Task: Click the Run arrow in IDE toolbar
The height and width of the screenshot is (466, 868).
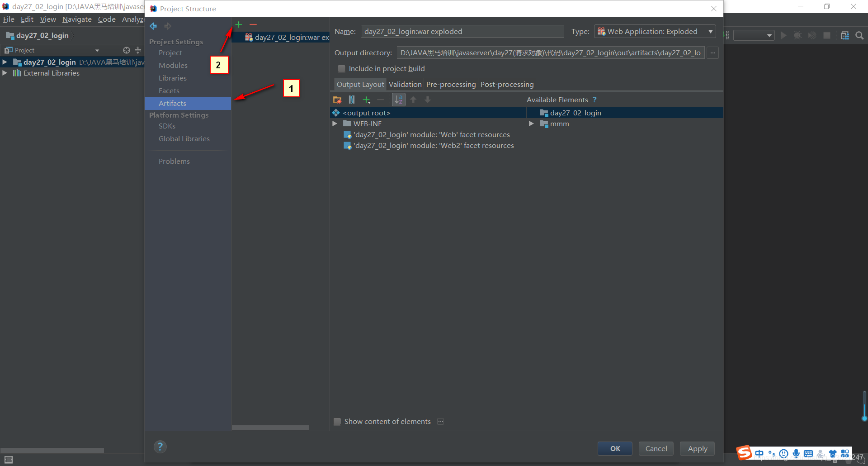Action: pos(783,35)
